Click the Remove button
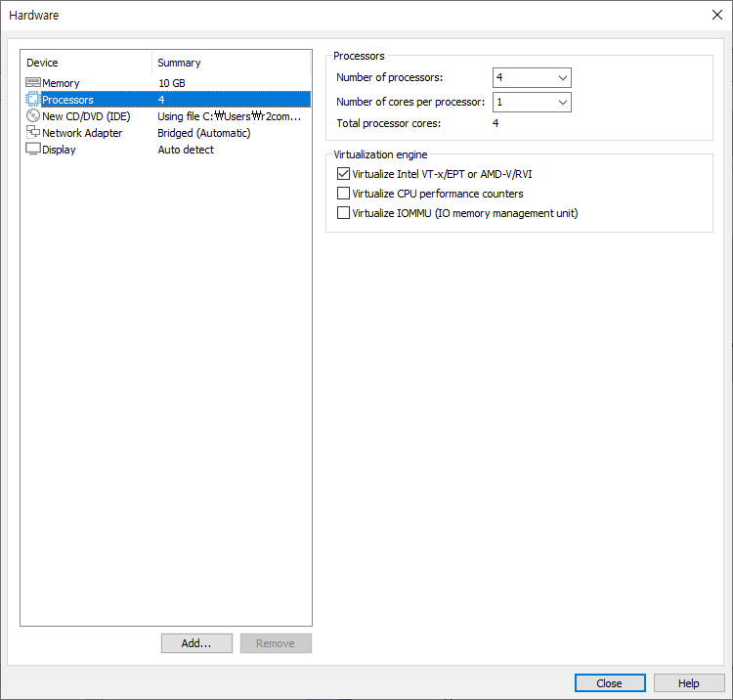The image size is (733, 700). tap(276, 643)
